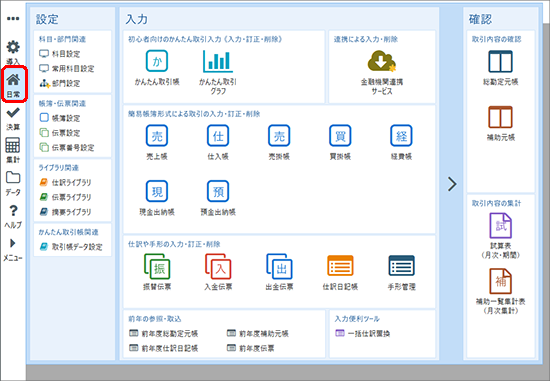
Task: Open the 経費帳 ledger
Action: tap(401, 135)
